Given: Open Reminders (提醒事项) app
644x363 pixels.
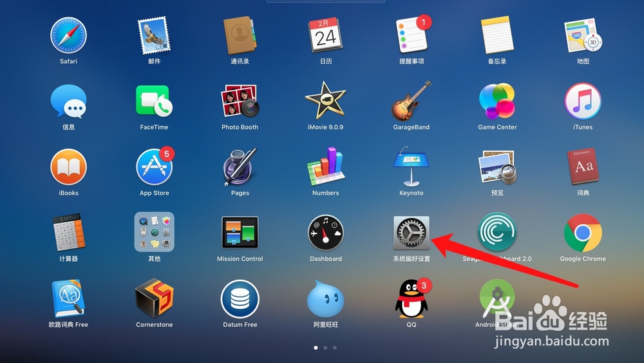Looking at the screenshot, I should [412, 35].
